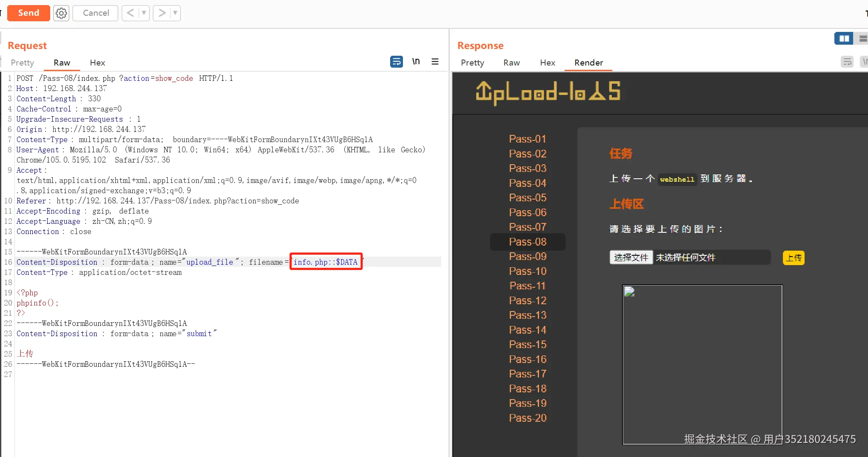Expand the back history dropdown arrow
Image resolution: width=868 pixels, height=457 pixels.
coord(144,13)
